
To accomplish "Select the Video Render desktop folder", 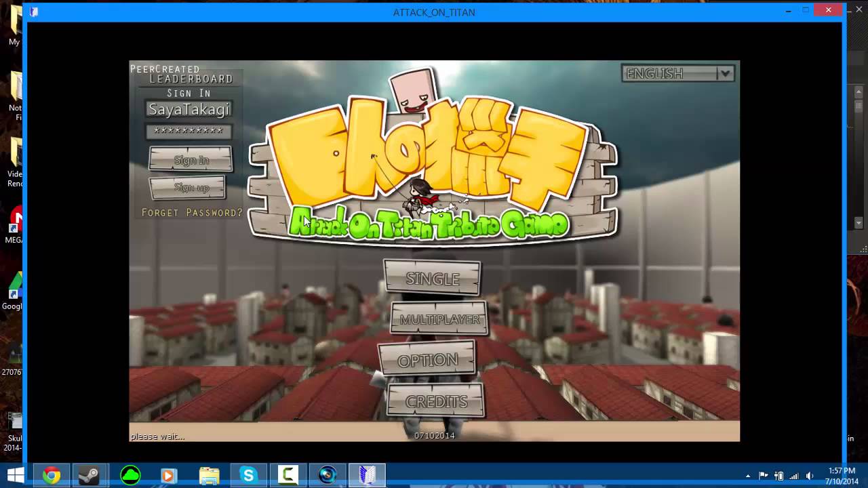I will [x=15, y=163].
